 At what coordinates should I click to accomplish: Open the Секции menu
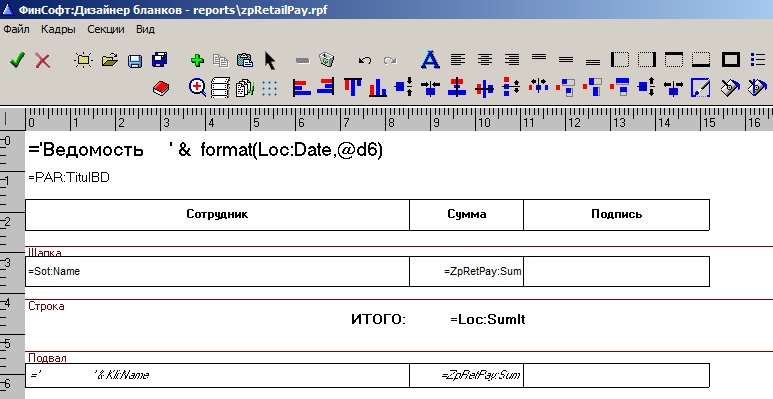tap(106, 29)
